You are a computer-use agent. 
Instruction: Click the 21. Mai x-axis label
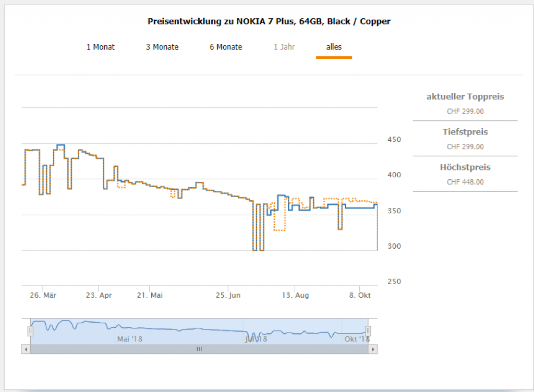pos(150,296)
